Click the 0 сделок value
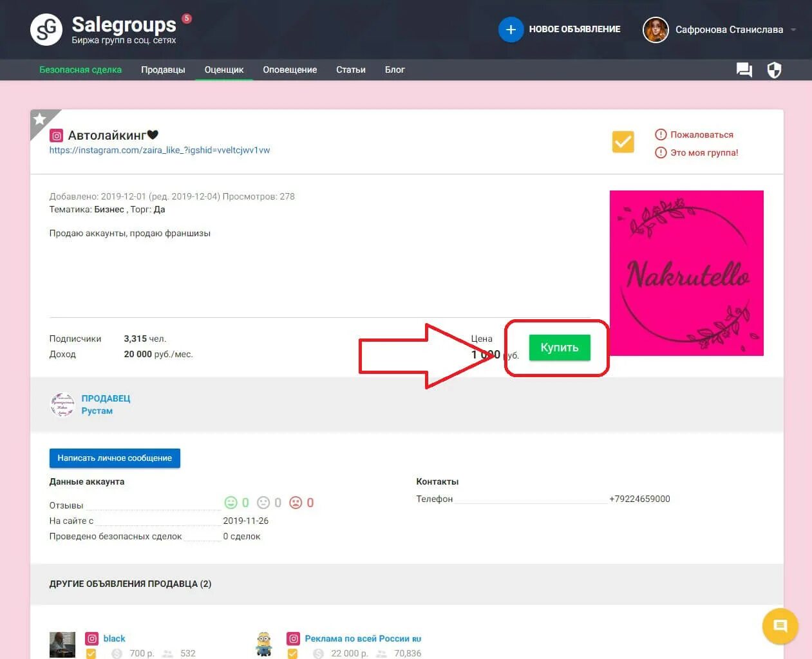Image resolution: width=812 pixels, height=659 pixels. pyautogui.click(x=241, y=536)
